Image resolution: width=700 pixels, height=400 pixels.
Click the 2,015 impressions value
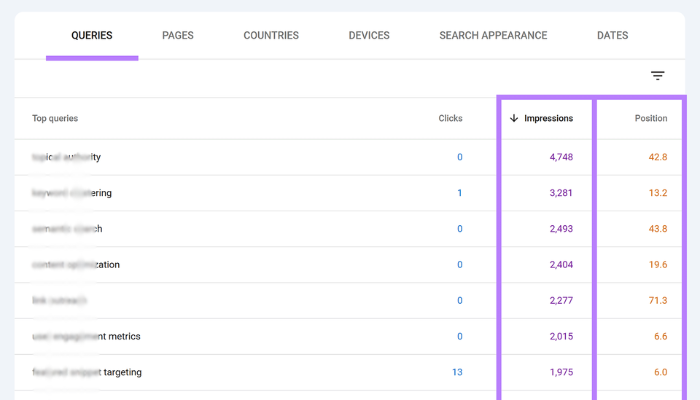click(561, 336)
